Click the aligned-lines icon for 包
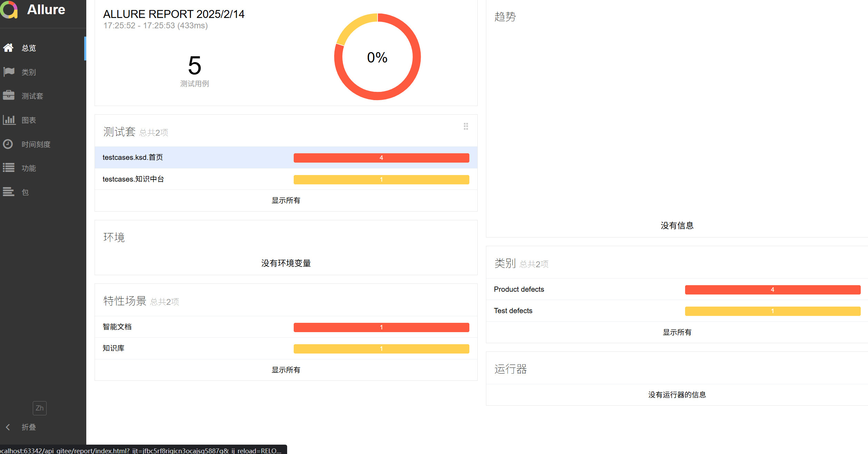 [9, 192]
